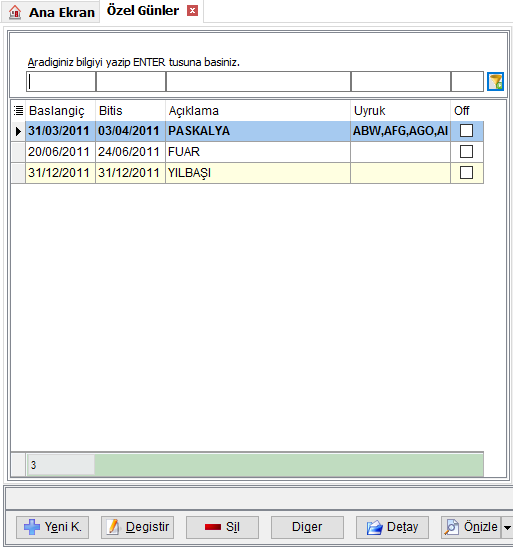
Task: Click the Ana Ekran home icon
Action: point(15,12)
